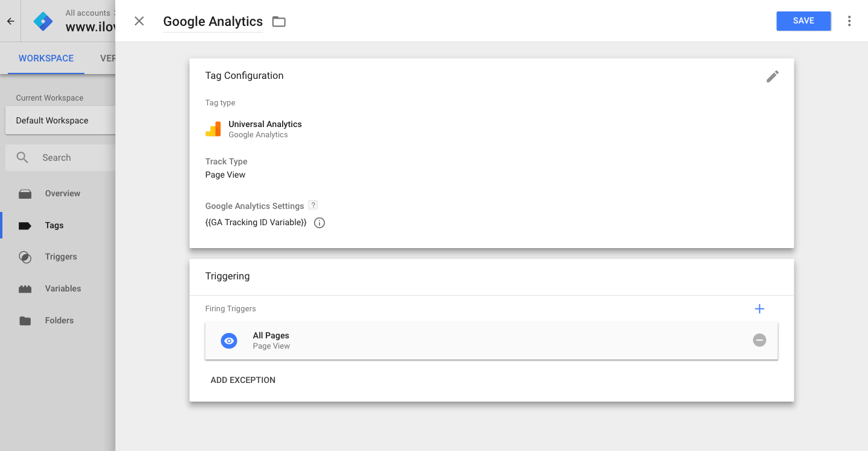This screenshot has height=451, width=868.
Task: Click the All Pages eye icon
Action: coord(229,341)
